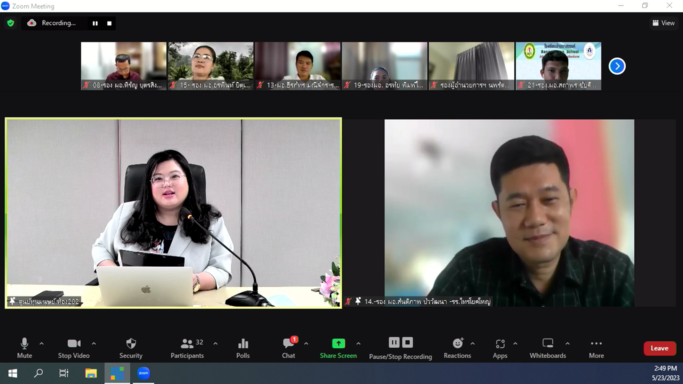
Task: Expand video options arrow beside Stop Video
Action: click(x=94, y=344)
